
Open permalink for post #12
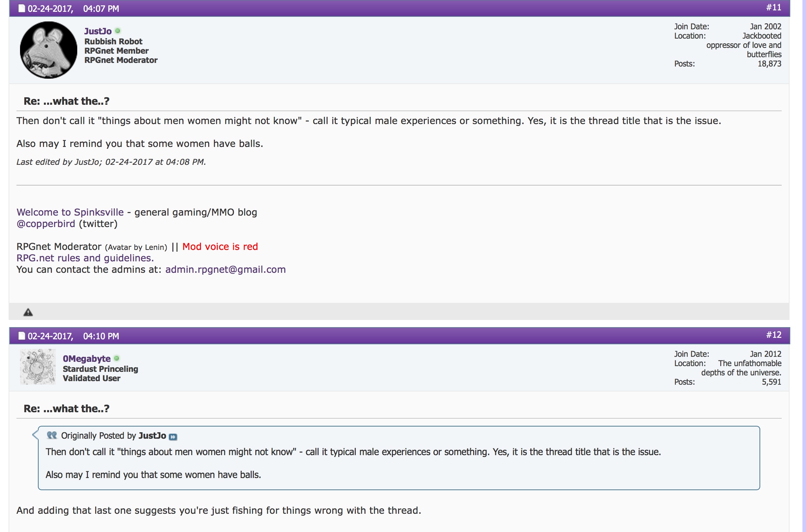[773, 335]
